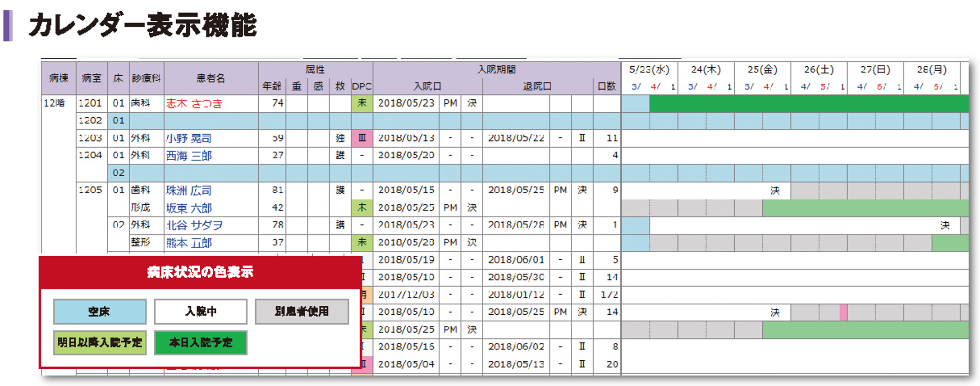
Task: Click the 空床 light blue legend swatch
Action: [100, 312]
